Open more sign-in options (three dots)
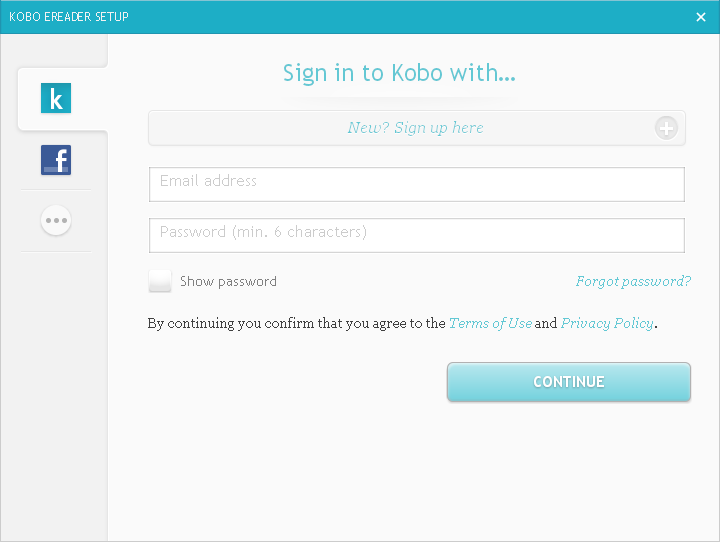The height and width of the screenshot is (542, 720). click(x=56, y=220)
